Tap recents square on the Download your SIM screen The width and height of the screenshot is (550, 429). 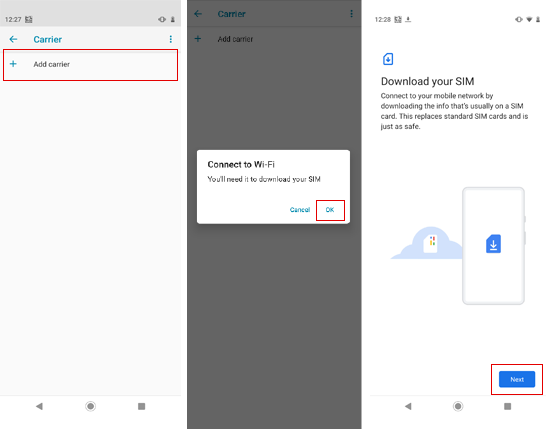[507, 406]
